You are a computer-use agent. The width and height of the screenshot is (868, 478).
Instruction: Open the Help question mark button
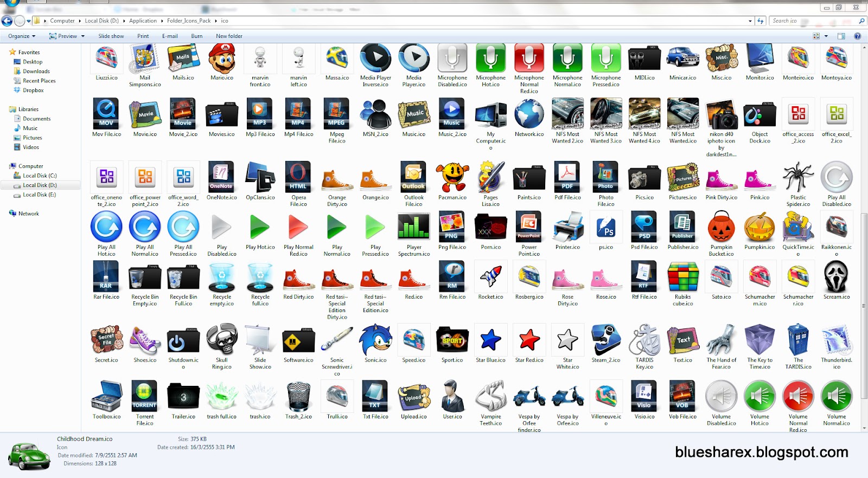(x=857, y=36)
